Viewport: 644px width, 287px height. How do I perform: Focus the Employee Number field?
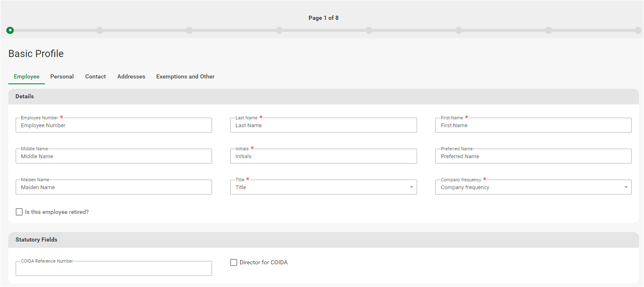[x=113, y=126]
